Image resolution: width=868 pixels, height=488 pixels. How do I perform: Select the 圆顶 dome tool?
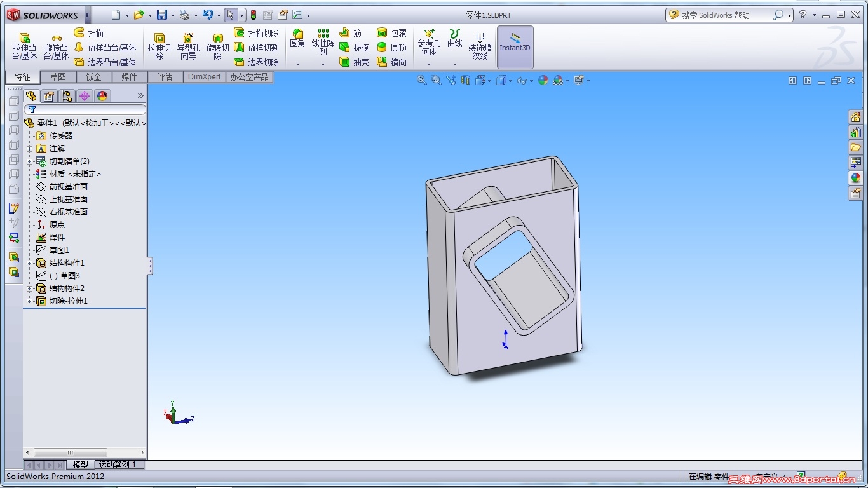pos(391,48)
